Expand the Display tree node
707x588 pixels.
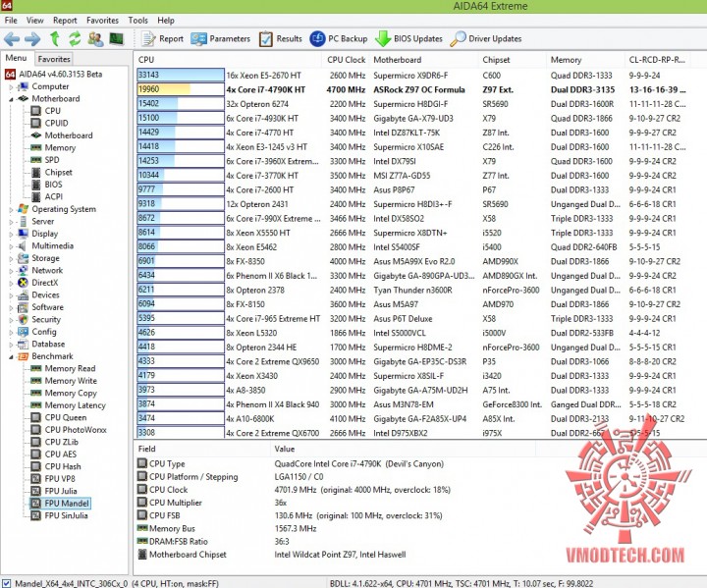(11, 234)
